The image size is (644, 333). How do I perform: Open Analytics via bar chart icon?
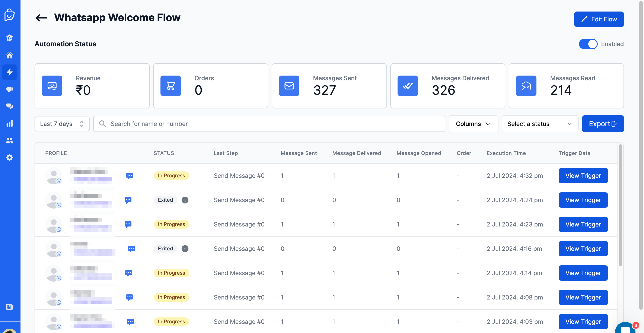coord(10,123)
